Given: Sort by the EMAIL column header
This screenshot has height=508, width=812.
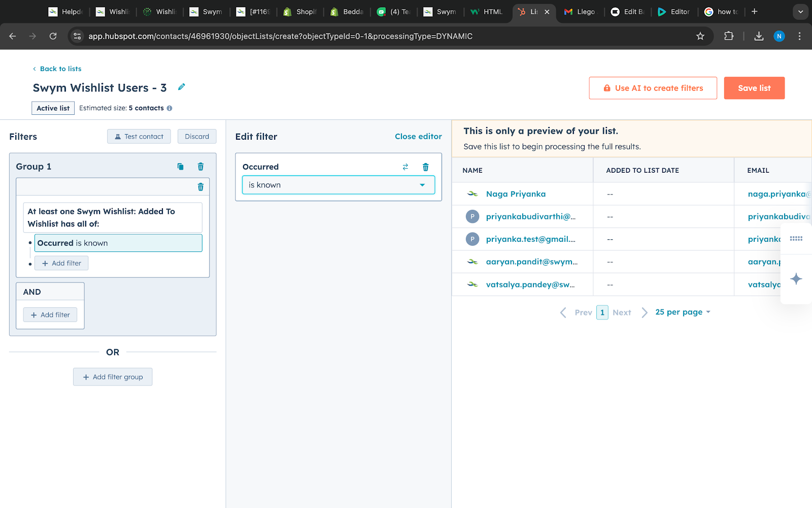Looking at the screenshot, I should pyautogui.click(x=773, y=170).
